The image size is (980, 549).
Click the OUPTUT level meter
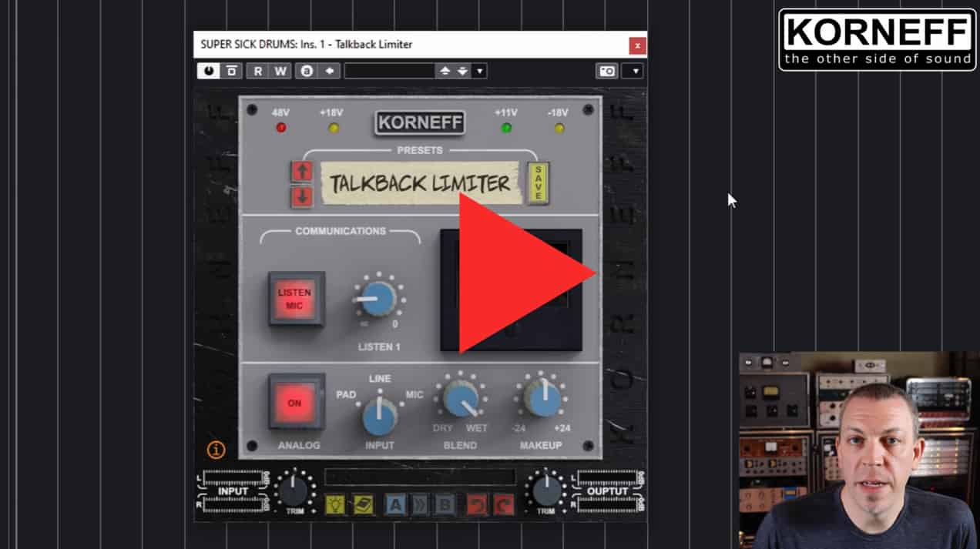click(x=609, y=491)
